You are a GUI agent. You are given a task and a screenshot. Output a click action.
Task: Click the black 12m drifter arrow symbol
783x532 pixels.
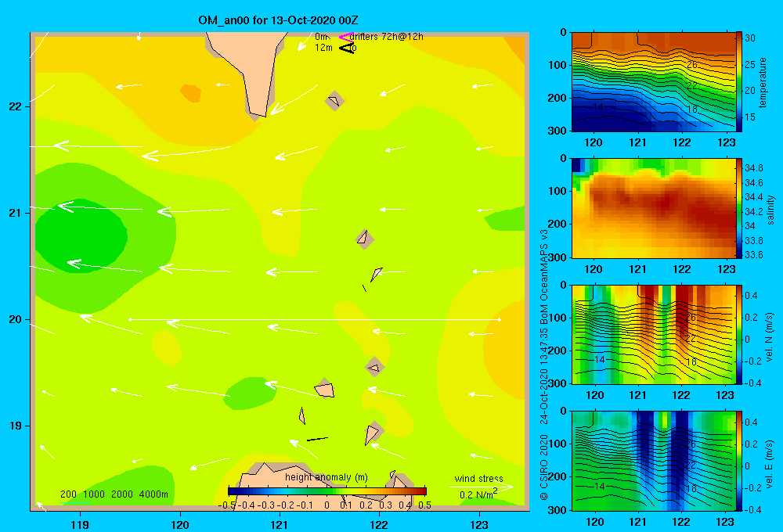coord(346,48)
